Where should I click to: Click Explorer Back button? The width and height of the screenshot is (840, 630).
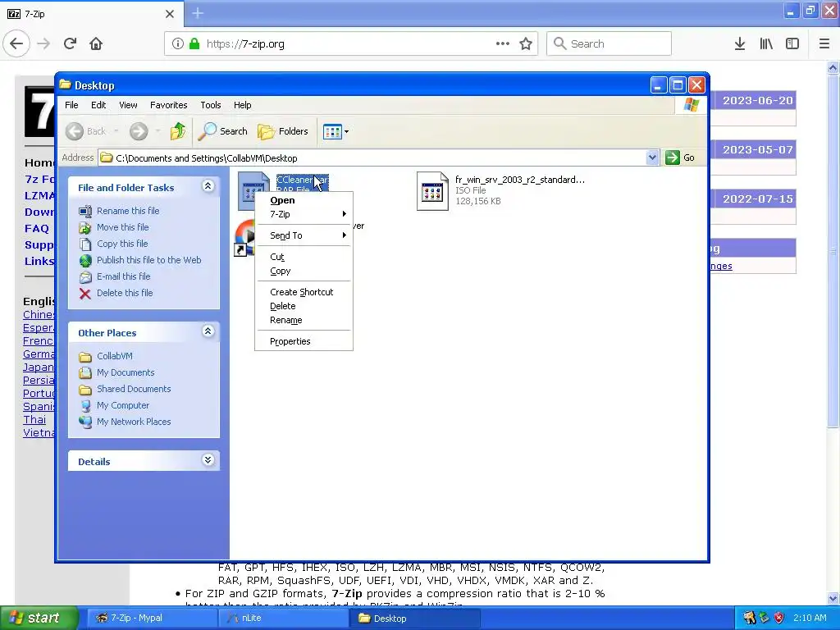[85, 131]
